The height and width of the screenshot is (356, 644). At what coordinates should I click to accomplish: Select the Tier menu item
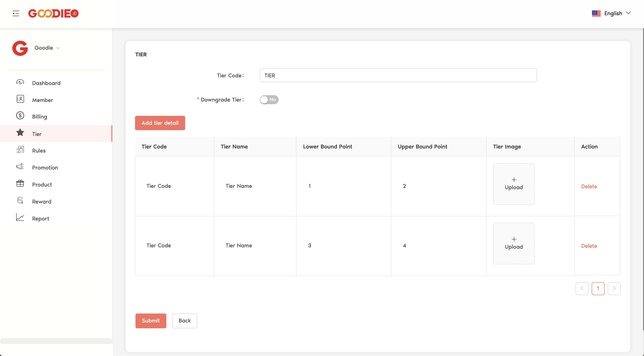click(37, 134)
